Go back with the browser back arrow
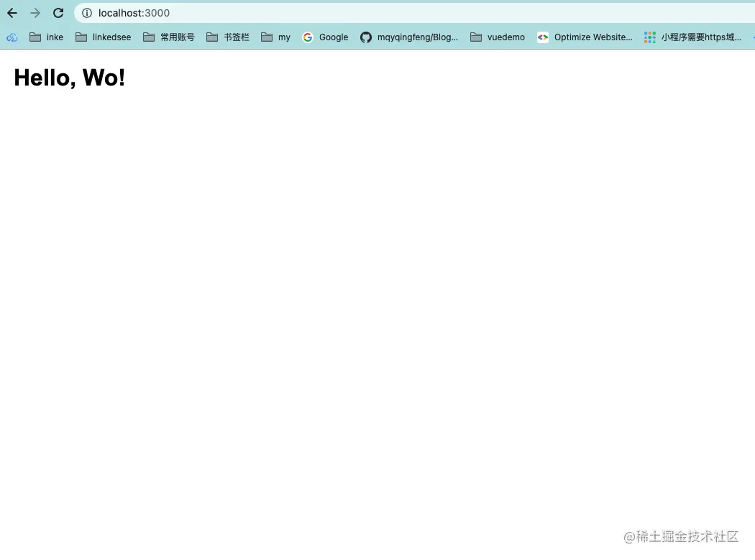Screen dimensions: 755x560 (x=12, y=13)
